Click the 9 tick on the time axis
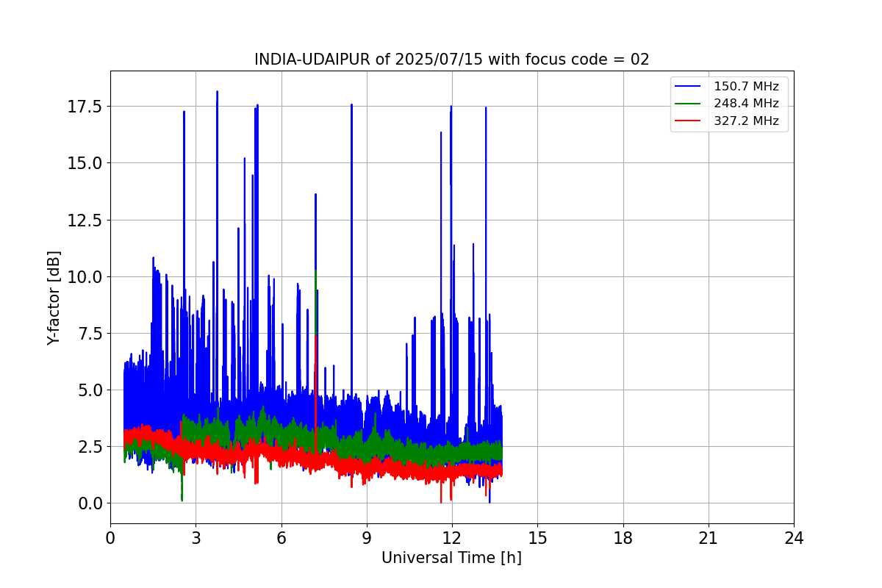The width and height of the screenshot is (882, 588). click(x=367, y=538)
